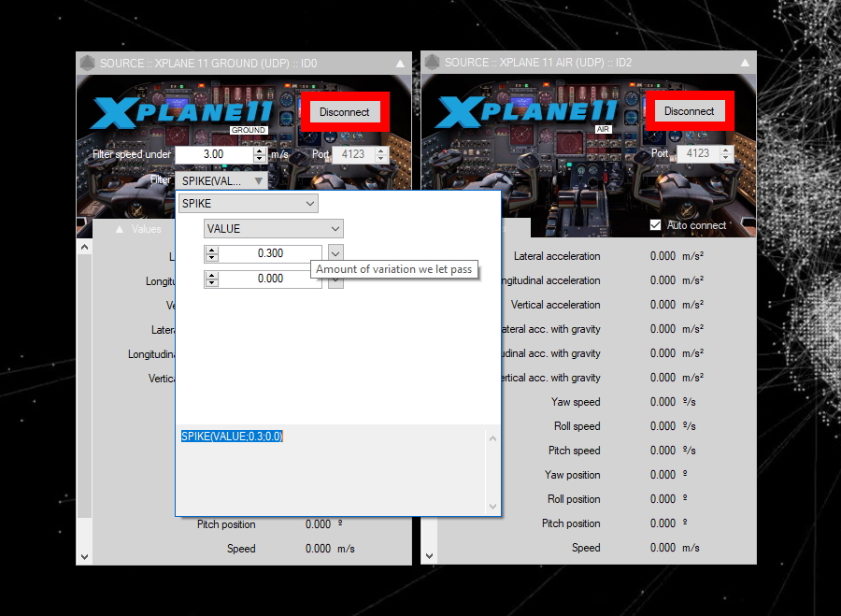The image size is (841, 616).
Task: Collapse the Values section triangle in GROUND panel
Action: pyautogui.click(x=120, y=229)
